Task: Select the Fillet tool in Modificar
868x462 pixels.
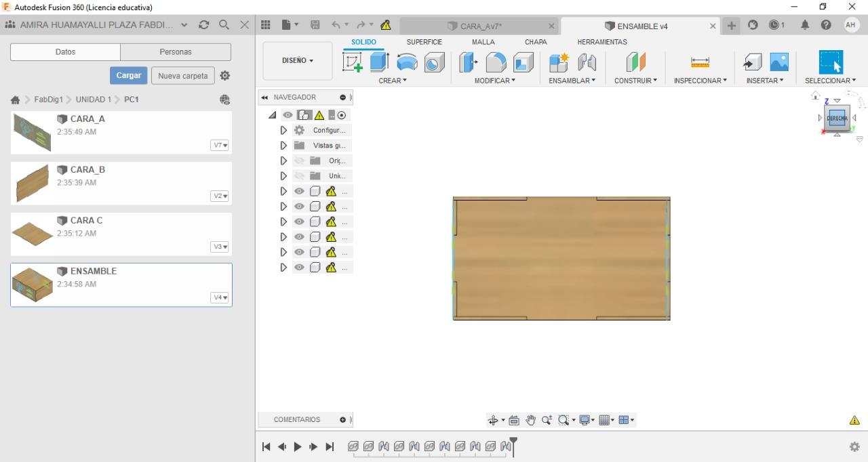Action: 496,62
